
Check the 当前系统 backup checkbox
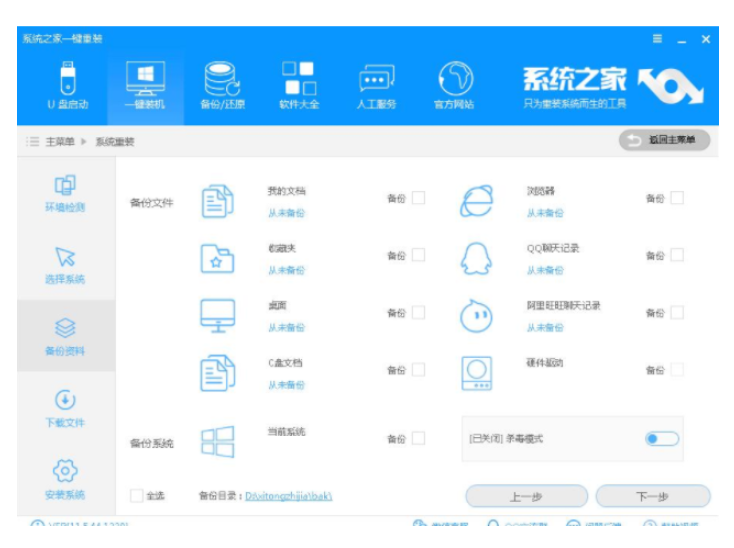click(x=418, y=438)
